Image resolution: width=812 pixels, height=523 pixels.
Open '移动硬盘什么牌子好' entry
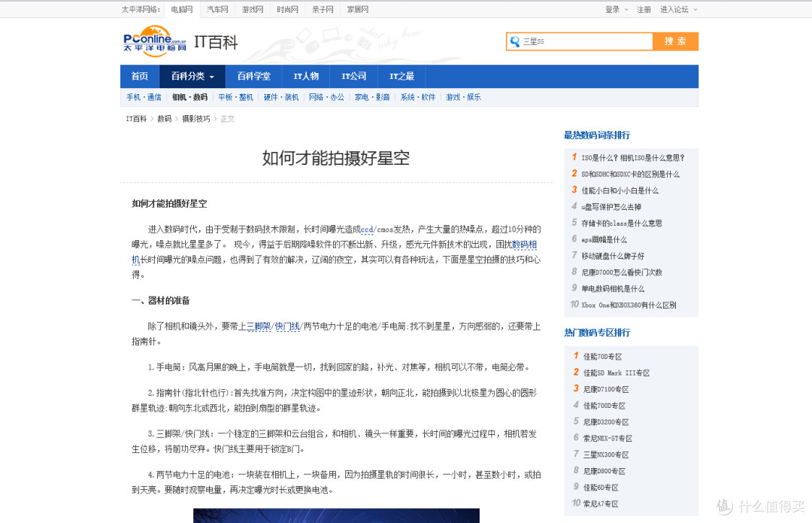pyautogui.click(x=613, y=256)
